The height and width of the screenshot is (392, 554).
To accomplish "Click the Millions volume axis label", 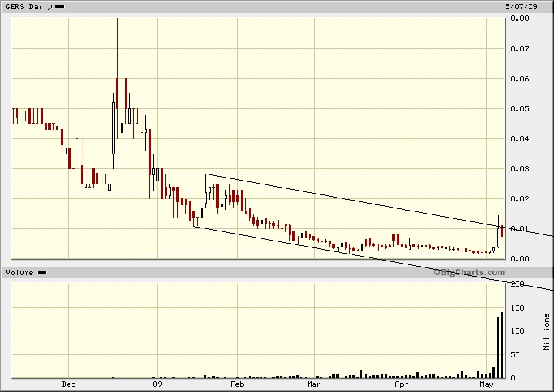I will click(546, 331).
